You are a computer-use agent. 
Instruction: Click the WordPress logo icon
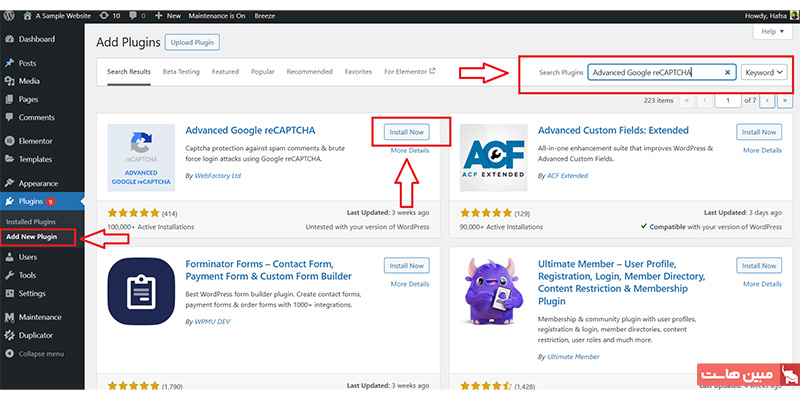[9, 16]
